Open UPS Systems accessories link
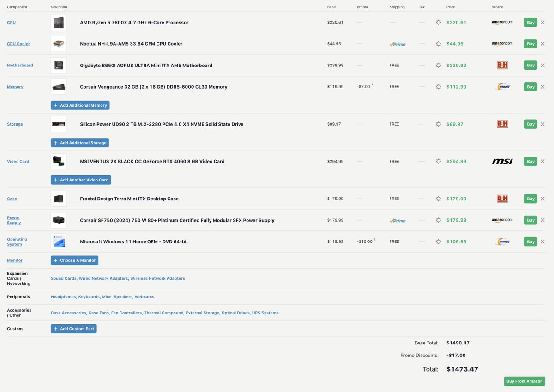Viewport: 554px width, 392px height. click(x=265, y=313)
